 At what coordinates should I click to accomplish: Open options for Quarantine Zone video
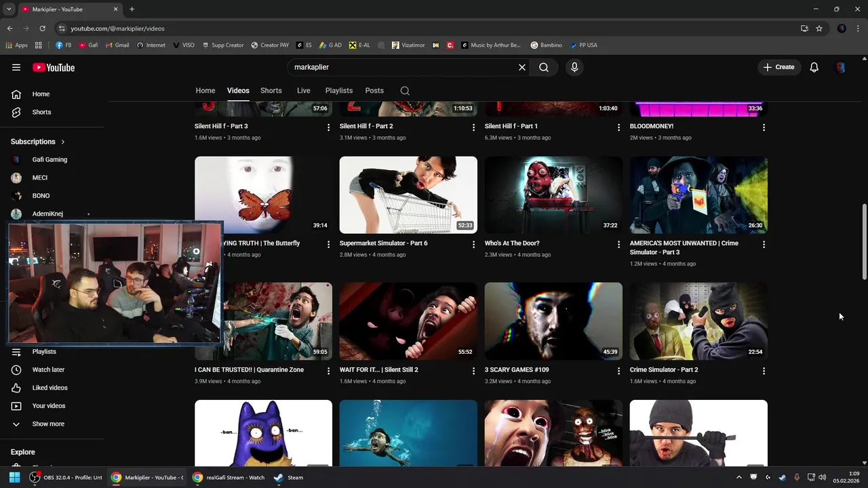(329, 371)
